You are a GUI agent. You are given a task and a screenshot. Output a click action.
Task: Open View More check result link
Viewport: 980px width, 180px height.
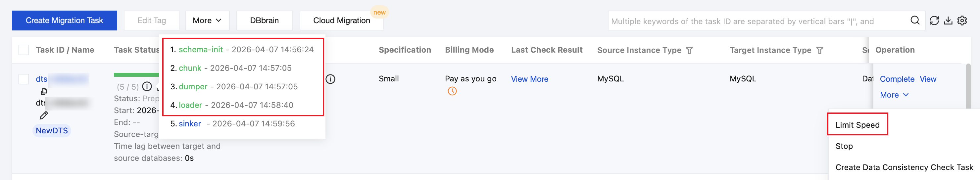(x=529, y=79)
